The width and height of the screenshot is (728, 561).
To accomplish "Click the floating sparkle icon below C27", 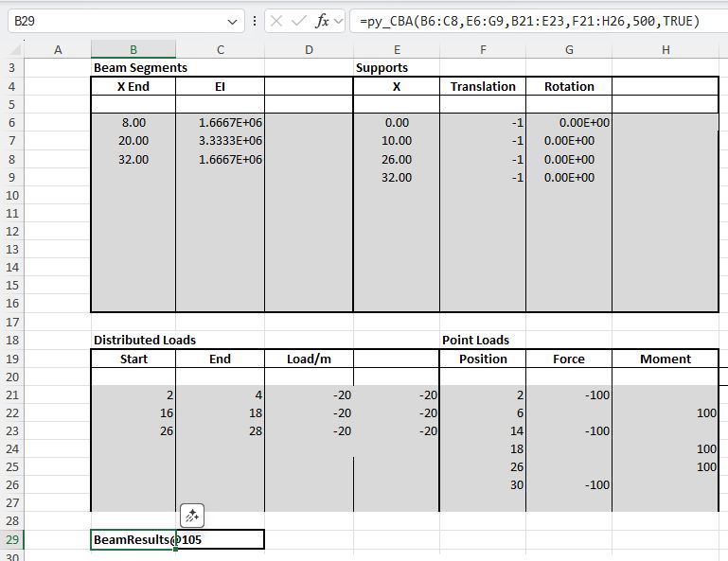I will 192,516.
